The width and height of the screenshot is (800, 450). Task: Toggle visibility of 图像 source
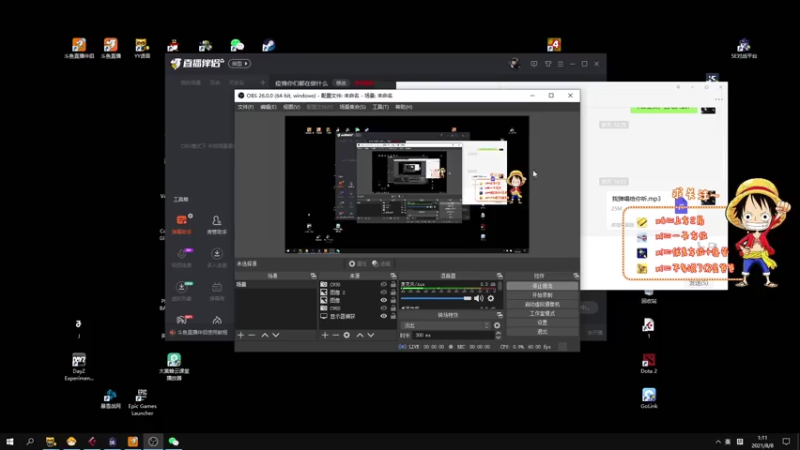384,301
